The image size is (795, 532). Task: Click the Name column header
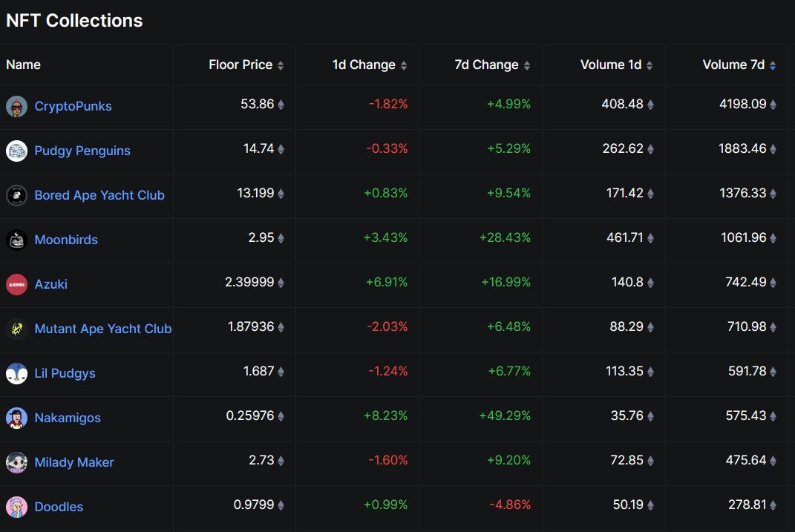(23, 65)
